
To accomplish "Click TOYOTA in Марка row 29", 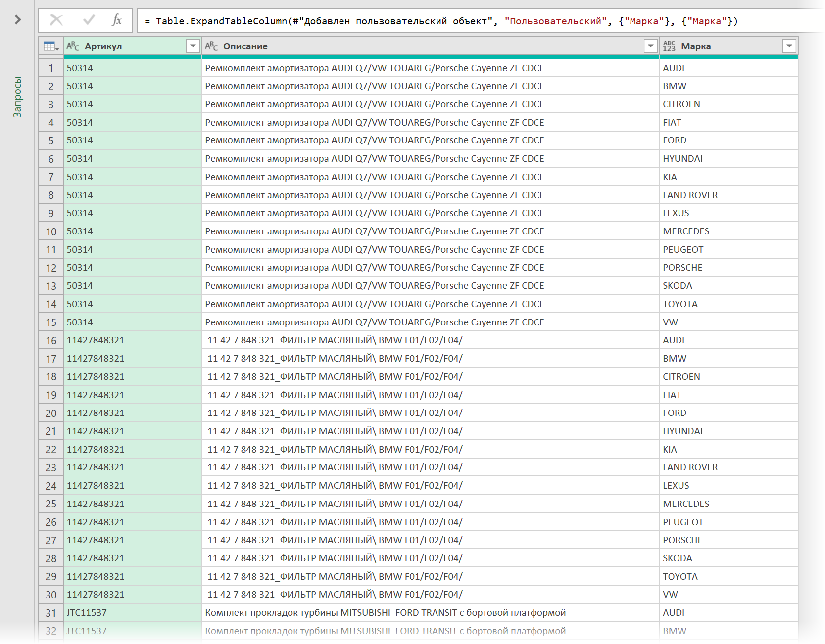I will pos(680,577).
